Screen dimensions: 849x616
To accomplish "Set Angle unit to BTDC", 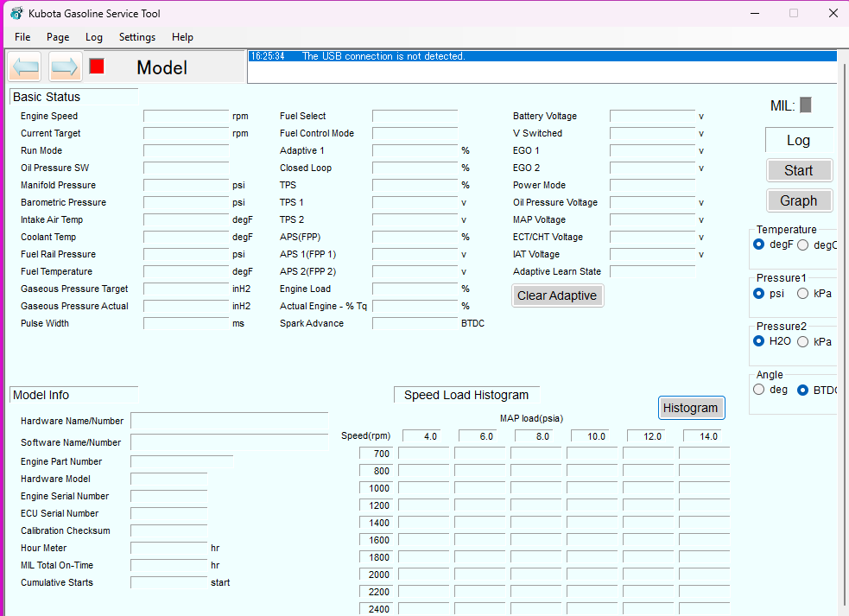I will coord(803,391).
